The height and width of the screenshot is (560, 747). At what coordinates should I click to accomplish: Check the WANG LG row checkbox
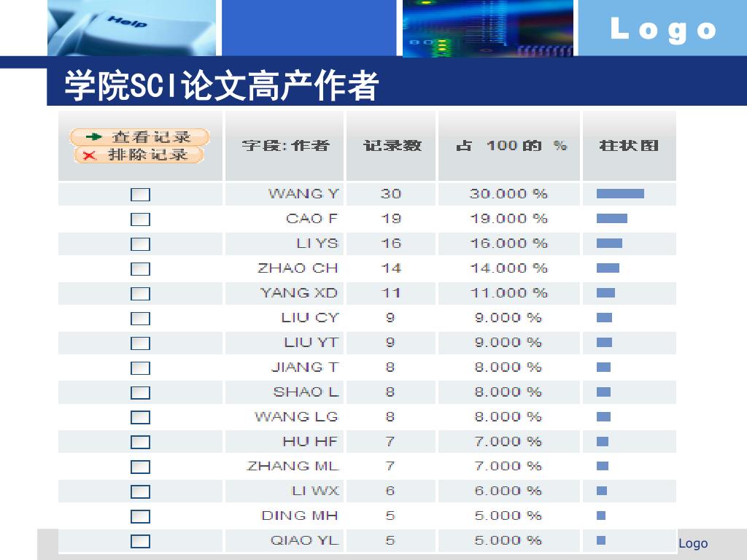[x=141, y=417]
